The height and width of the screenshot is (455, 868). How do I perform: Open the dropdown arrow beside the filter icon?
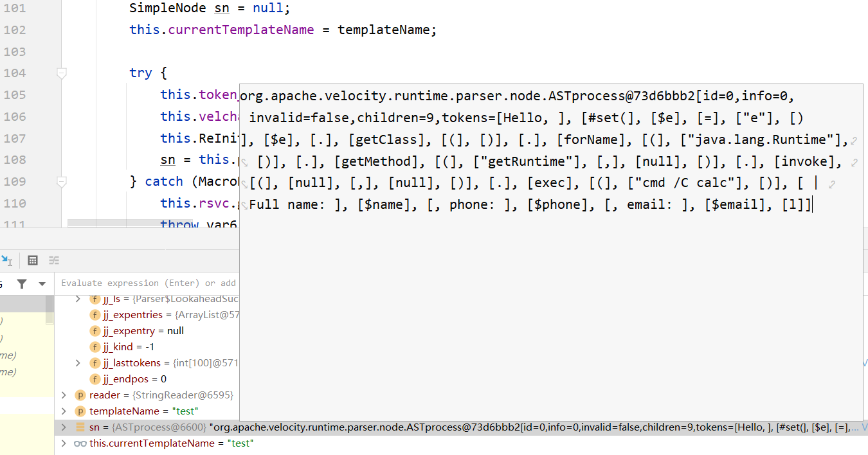42,283
